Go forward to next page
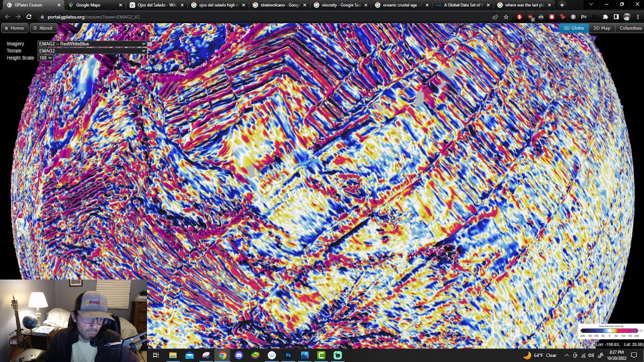This screenshot has width=644, height=362. [18, 17]
